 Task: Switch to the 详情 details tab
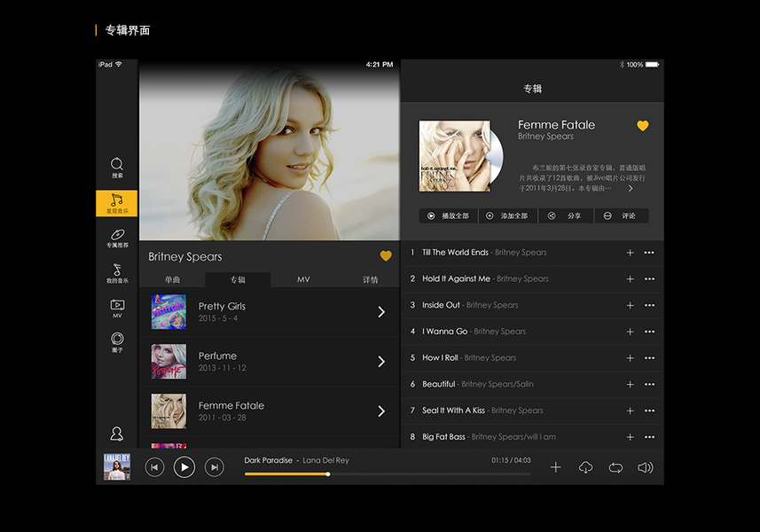[x=370, y=279]
